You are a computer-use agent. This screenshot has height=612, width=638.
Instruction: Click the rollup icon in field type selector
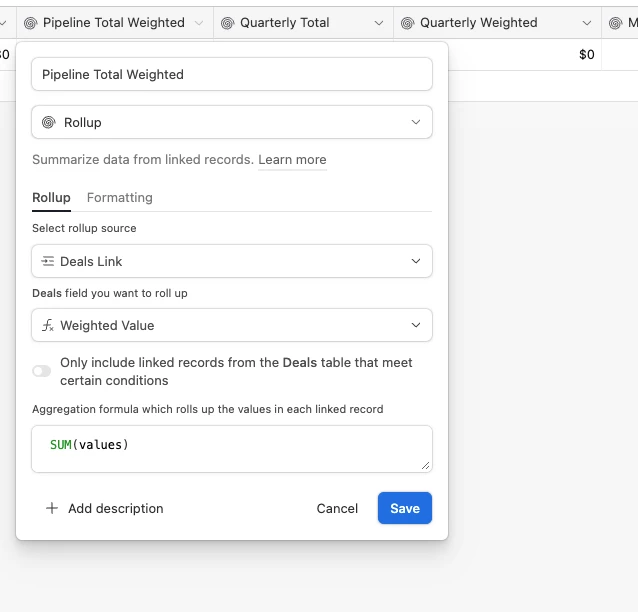click(48, 123)
